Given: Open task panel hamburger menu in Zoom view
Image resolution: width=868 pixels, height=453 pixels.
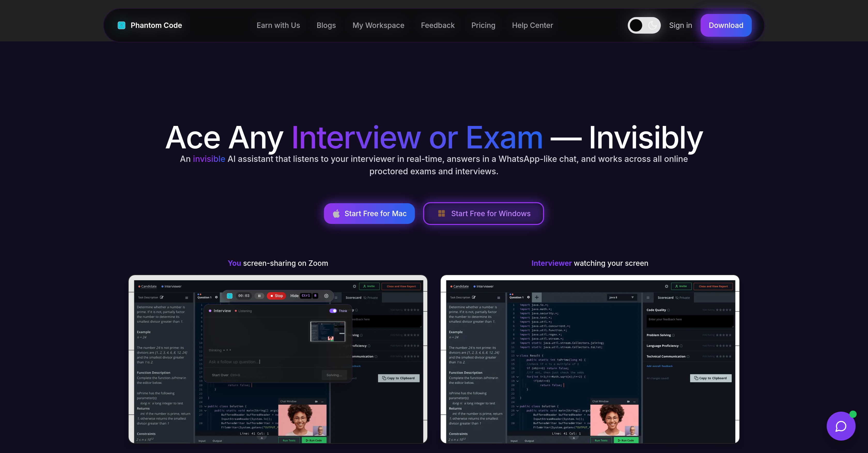Looking at the screenshot, I should (186, 298).
